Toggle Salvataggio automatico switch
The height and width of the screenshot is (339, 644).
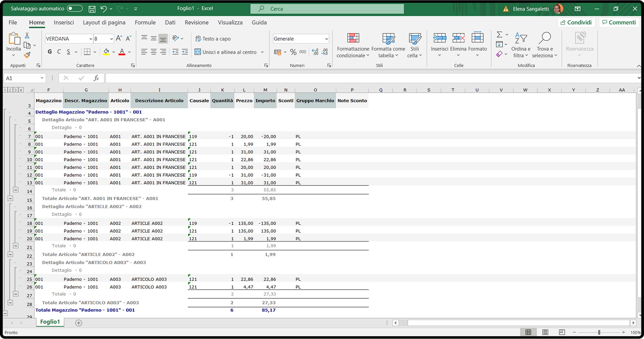(x=74, y=8)
